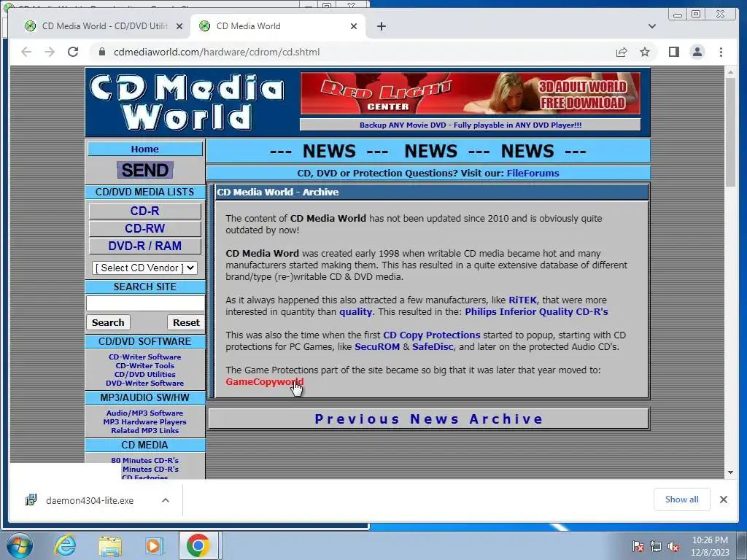The height and width of the screenshot is (560, 747).
Task: Go to the Home link in sidebar
Action: [x=145, y=149]
